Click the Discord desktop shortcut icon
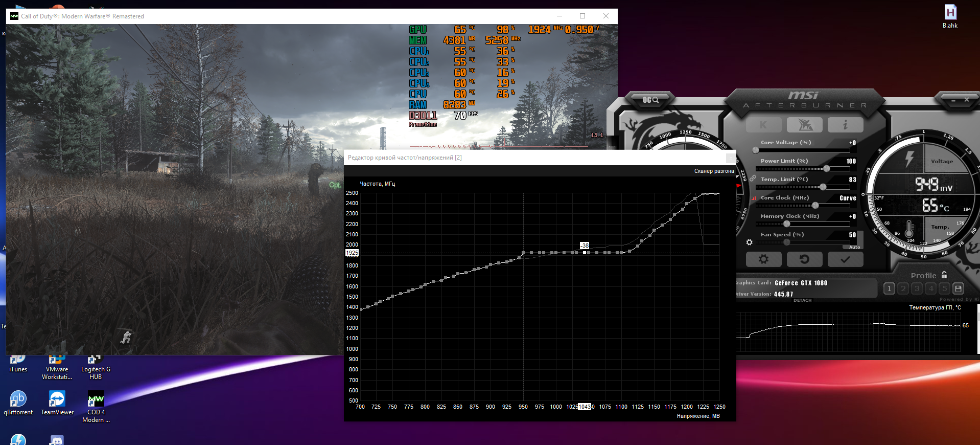 point(57,439)
